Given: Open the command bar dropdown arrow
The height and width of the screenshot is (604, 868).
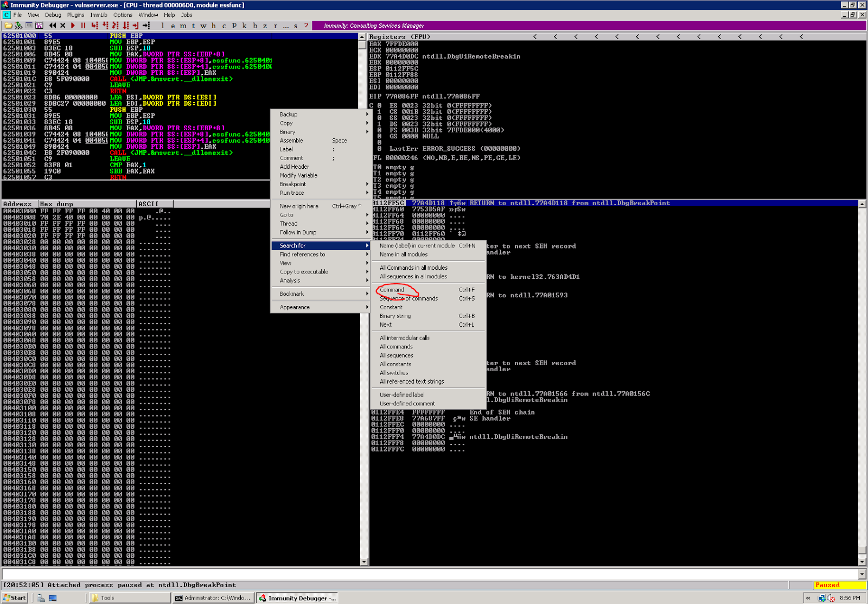Looking at the screenshot, I should click(x=862, y=574).
